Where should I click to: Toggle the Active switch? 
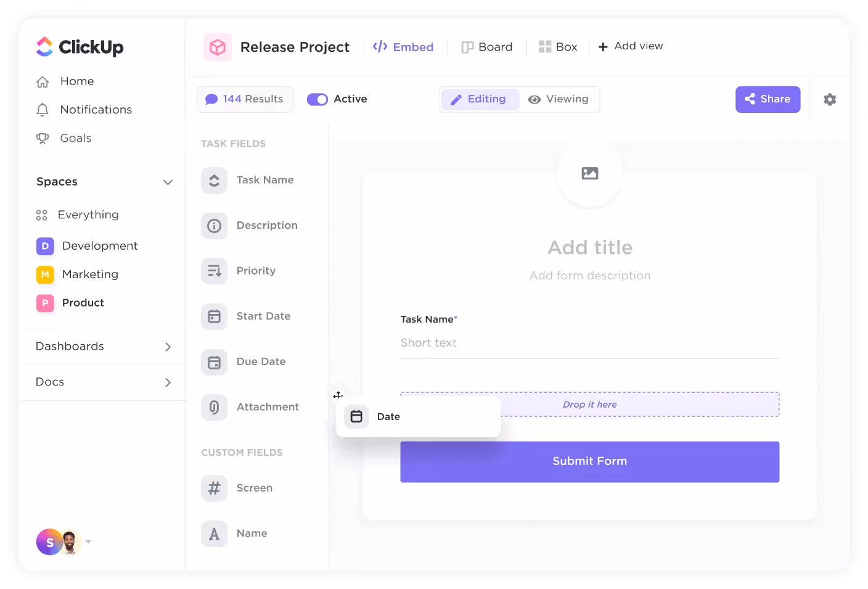[x=317, y=99]
